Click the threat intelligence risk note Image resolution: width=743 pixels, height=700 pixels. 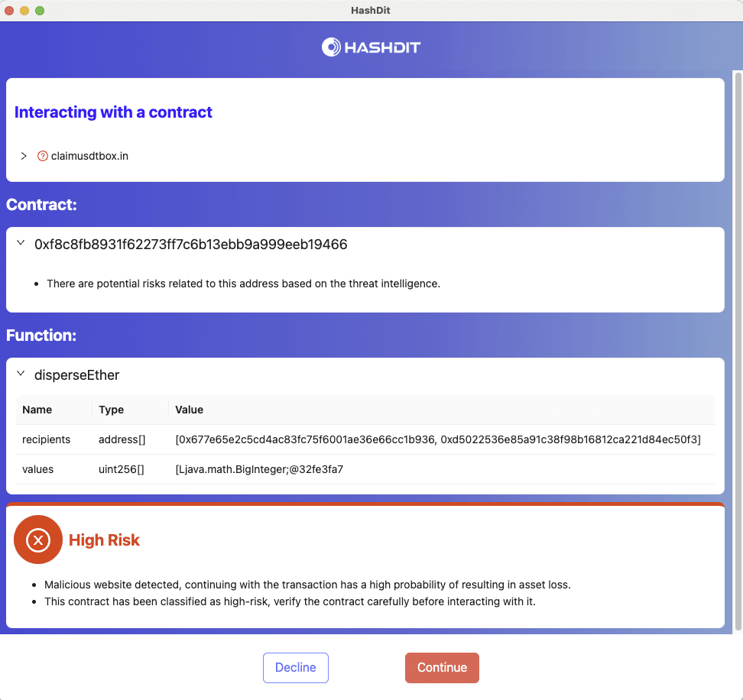pos(244,284)
